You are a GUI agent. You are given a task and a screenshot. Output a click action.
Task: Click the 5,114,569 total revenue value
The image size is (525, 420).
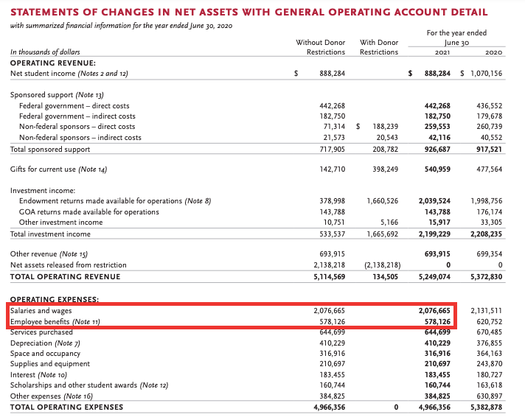(330, 277)
